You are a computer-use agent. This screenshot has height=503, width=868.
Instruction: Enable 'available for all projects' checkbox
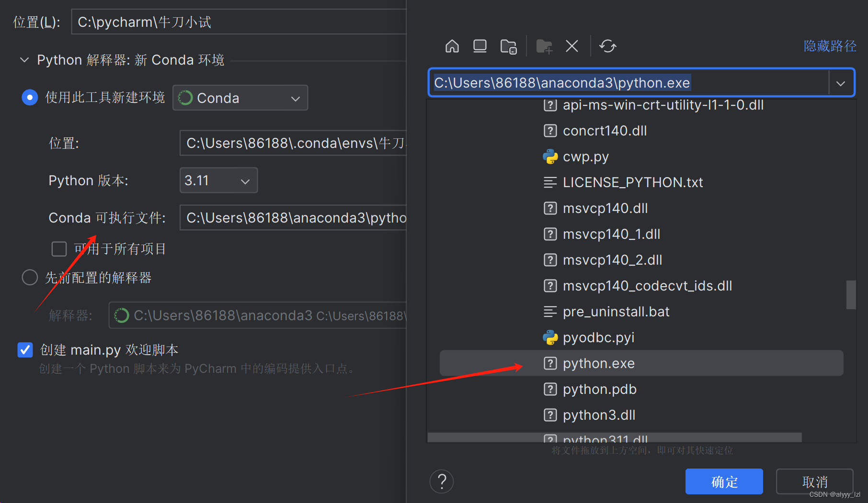tap(59, 249)
